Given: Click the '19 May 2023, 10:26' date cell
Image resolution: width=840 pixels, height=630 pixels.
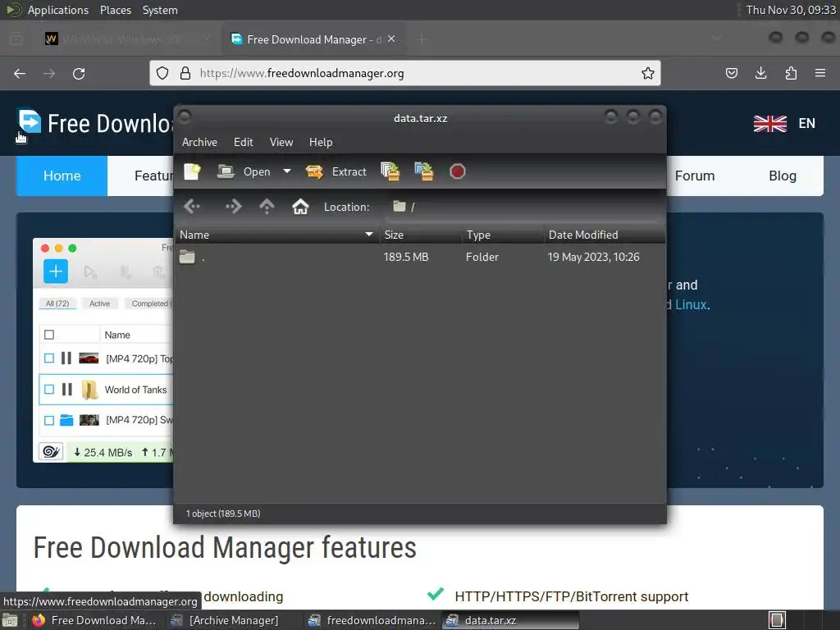Looking at the screenshot, I should [594, 257].
